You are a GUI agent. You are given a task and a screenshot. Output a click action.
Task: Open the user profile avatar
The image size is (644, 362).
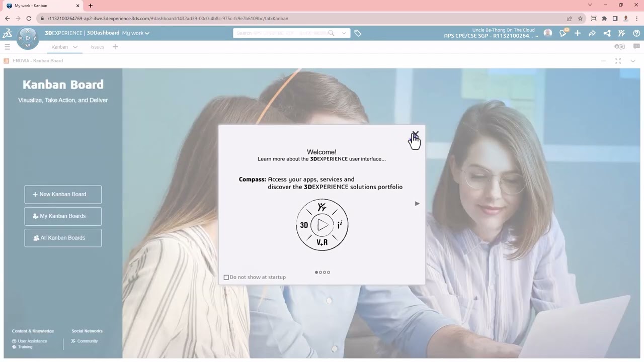pyautogui.click(x=548, y=33)
